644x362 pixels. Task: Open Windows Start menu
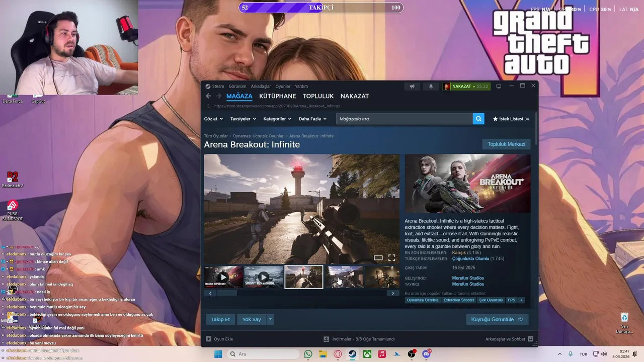[218, 354]
